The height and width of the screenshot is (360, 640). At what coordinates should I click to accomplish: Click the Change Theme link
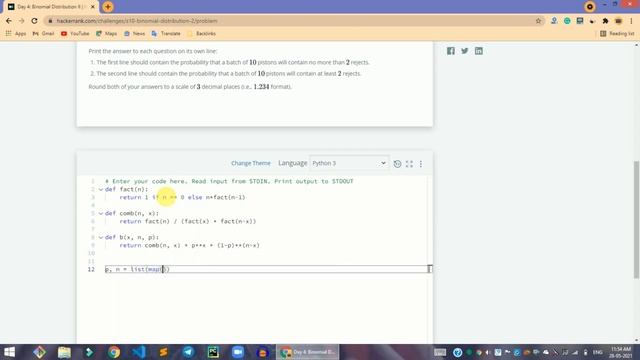tap(251, 163)
